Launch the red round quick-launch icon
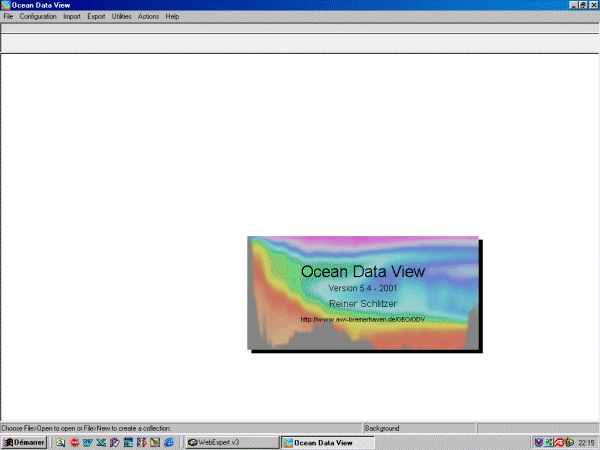Screen dimensions: 600x450 (74, 443)
